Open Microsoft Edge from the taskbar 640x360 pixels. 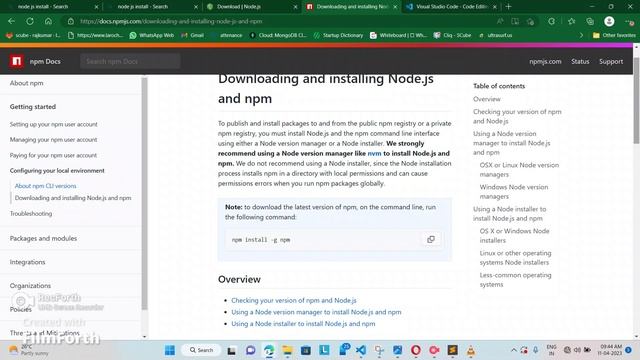point(269,350)
